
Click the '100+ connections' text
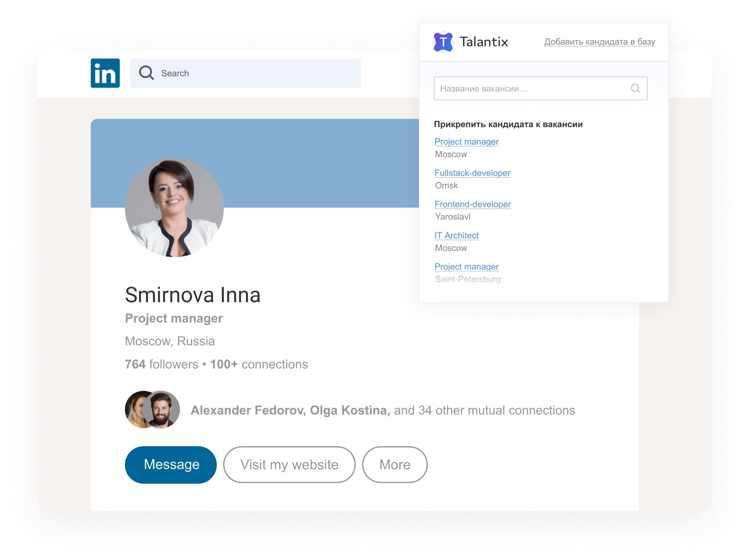coord(258,364)
